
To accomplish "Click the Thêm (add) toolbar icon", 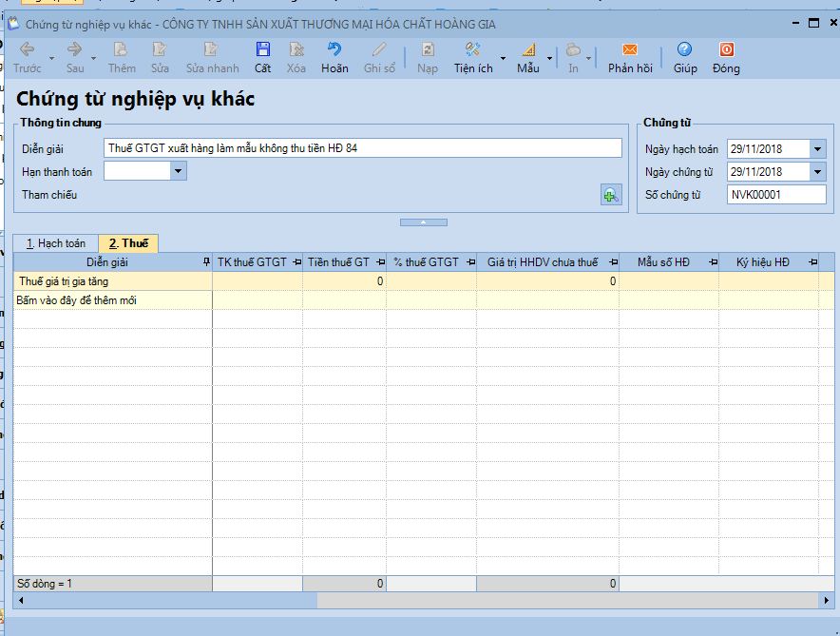I will click(121, 49).
